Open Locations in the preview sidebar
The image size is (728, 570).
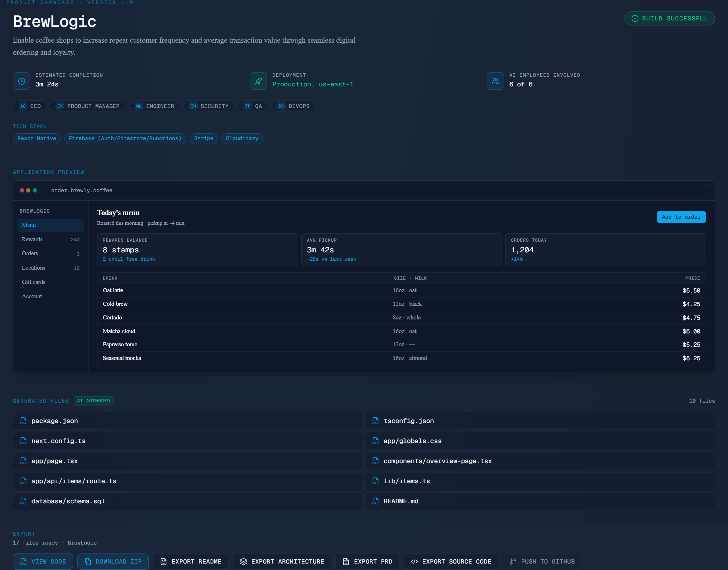tap(51, 268)
